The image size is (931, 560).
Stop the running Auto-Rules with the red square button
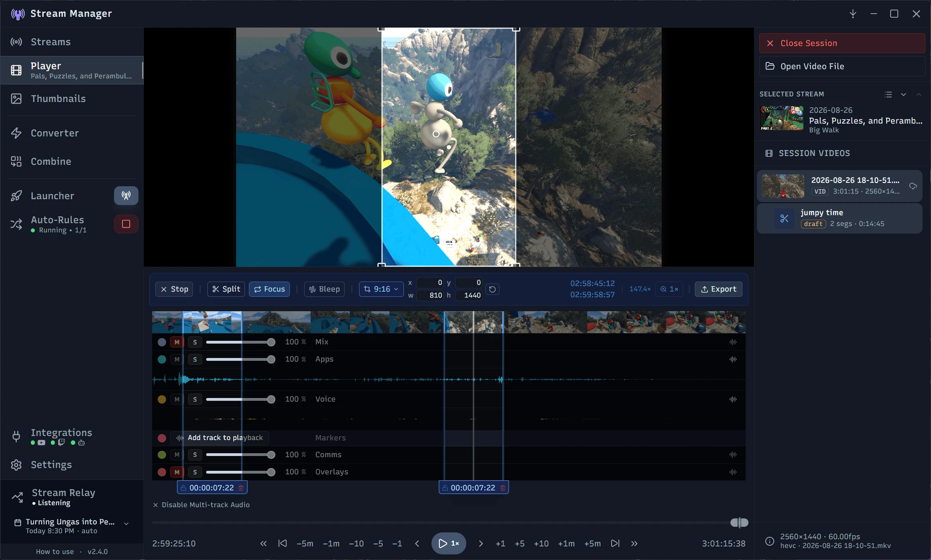(x=126, y=224)
